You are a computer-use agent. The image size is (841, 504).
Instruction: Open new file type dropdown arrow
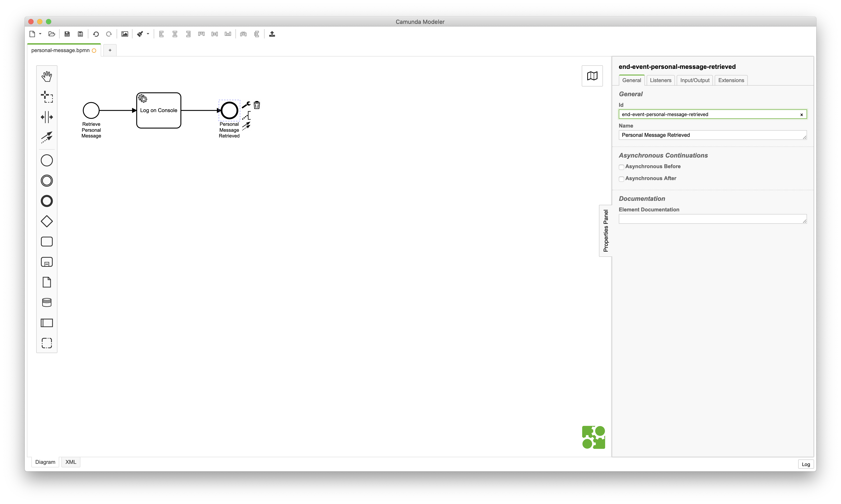point(40,34)
